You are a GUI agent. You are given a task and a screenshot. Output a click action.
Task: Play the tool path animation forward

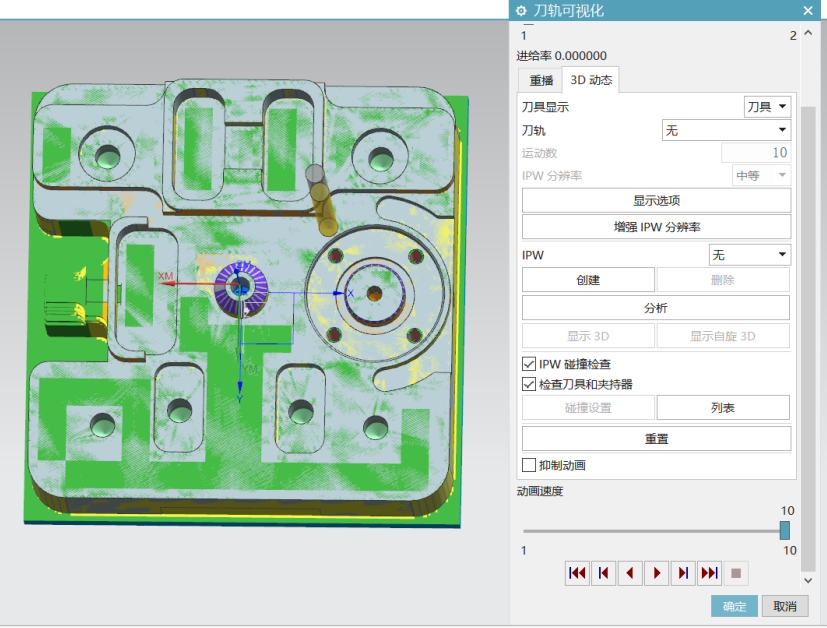[657, 573]
